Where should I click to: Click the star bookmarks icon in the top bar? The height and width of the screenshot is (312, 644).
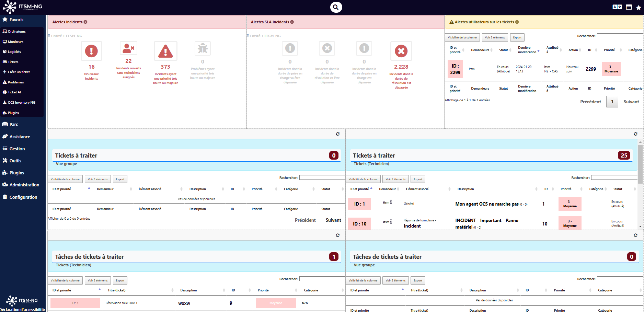tap(639, 7)
